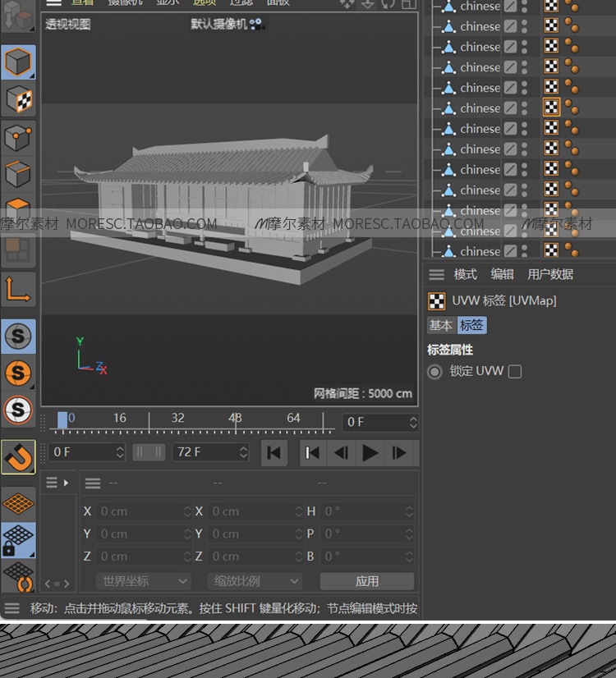Click camera icon next to 默认摄像机
This screenshot has width=616, height=678.
(256, 25)
